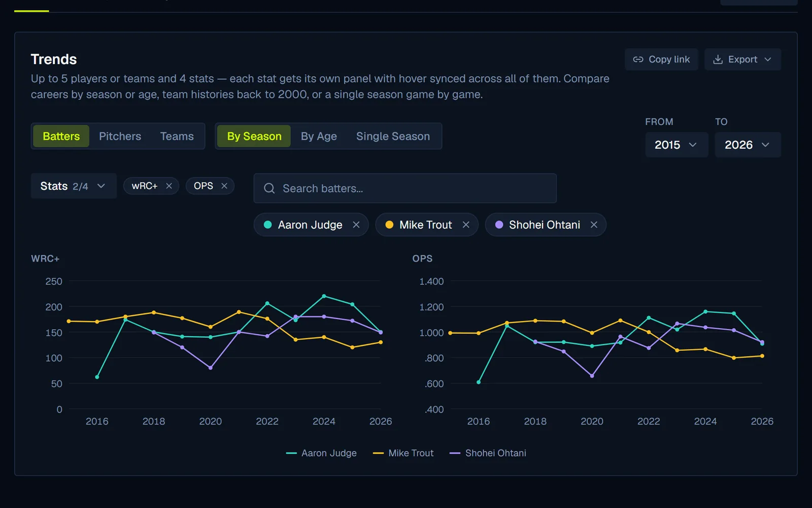Click Judge's 2016 point on WRC+ chart
812x508 pixels.
[x=97, y=377]
